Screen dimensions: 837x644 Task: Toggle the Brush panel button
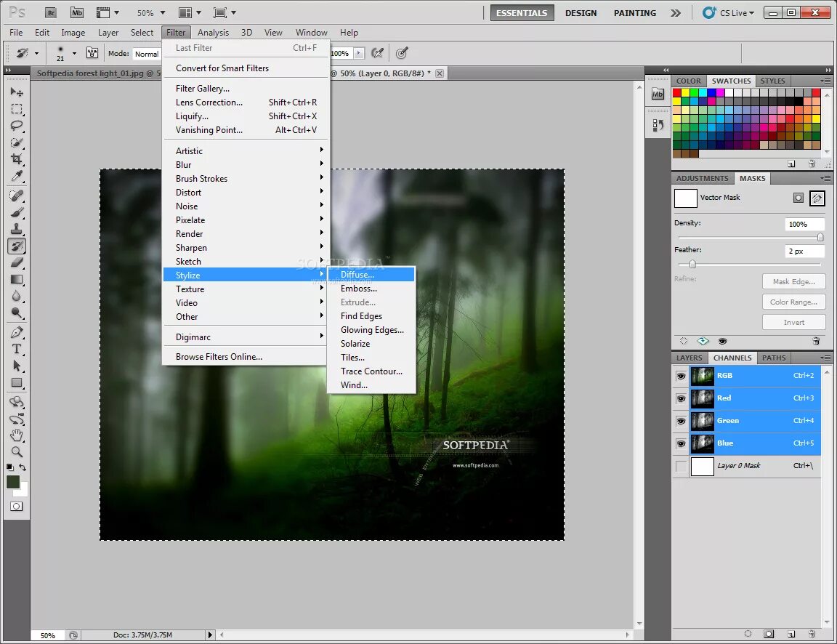click(x=92, y=53)
